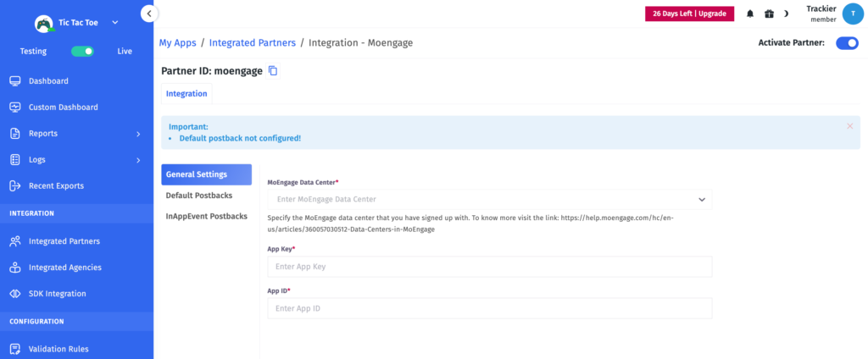The width and height of the screenshot is (868, 359).
Task: Go to My Apps breadcrumb link
Action: pos(178,42)
